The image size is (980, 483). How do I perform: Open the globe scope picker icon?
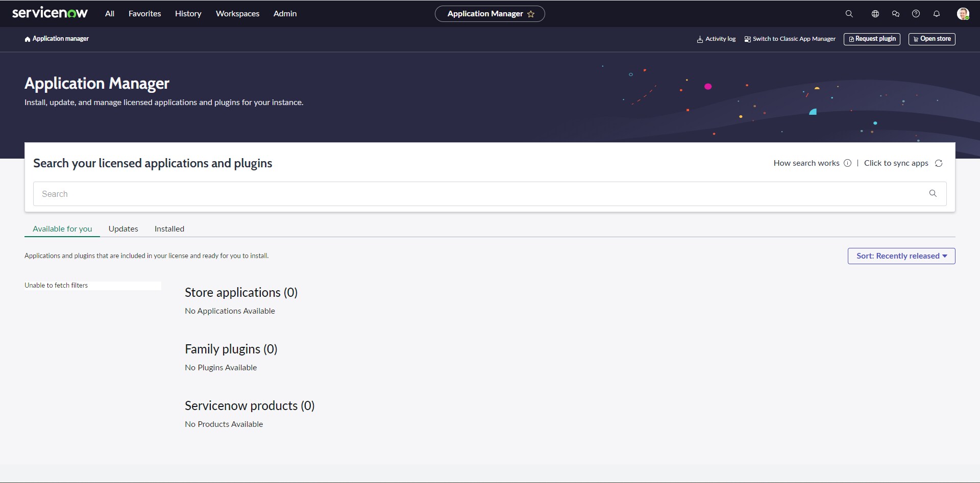(x=875, y=14)
